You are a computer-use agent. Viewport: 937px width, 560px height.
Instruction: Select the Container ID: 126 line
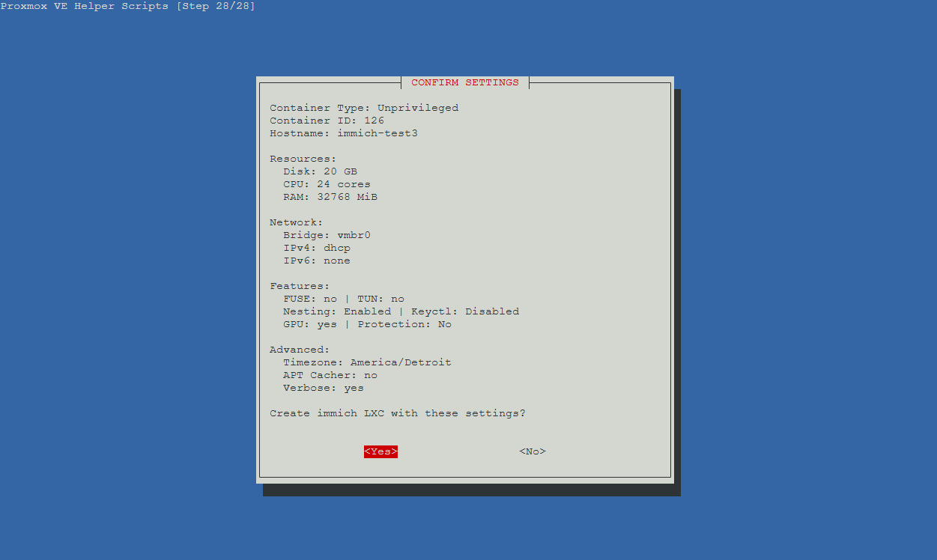click(327, 121)
